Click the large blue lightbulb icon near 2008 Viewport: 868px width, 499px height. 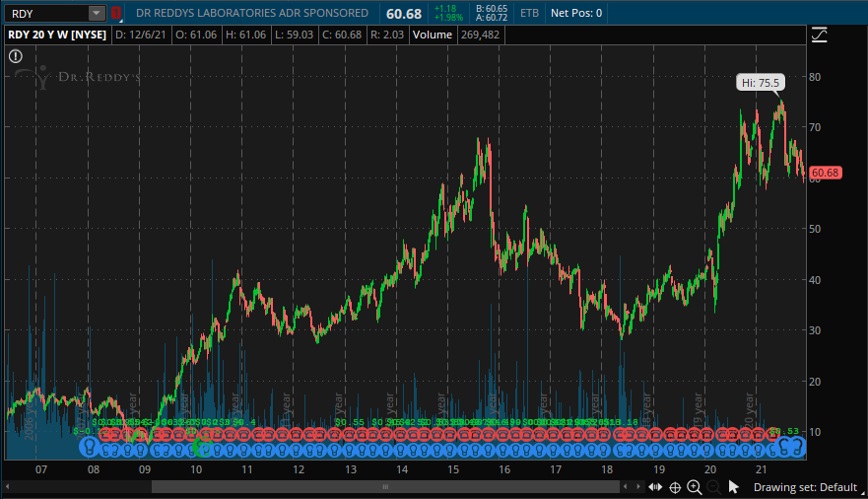pyautogui.click(x=89, y=447)
